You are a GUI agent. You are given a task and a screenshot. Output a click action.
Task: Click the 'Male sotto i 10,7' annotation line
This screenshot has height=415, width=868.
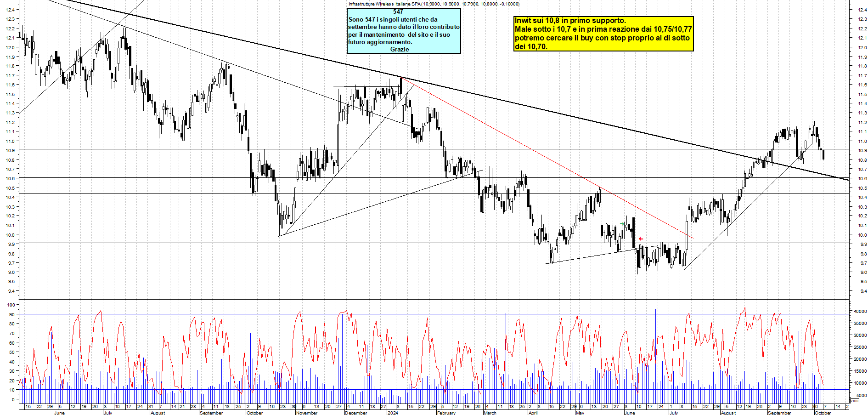603,29
